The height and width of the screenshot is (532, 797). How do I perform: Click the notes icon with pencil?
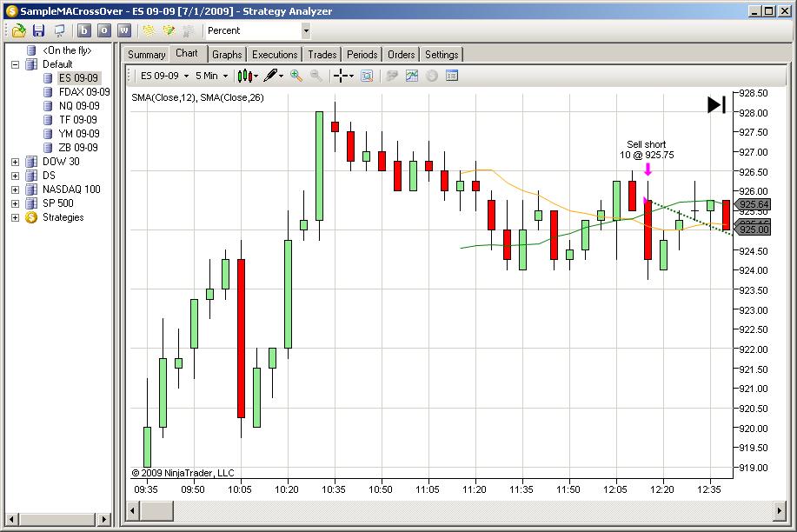coord(169,31)
